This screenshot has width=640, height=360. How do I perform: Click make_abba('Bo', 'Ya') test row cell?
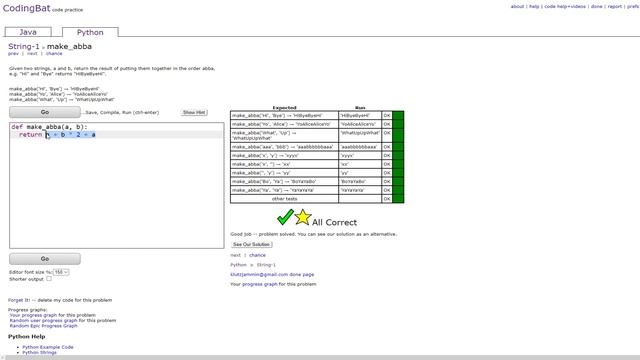[x=284, y=181]
